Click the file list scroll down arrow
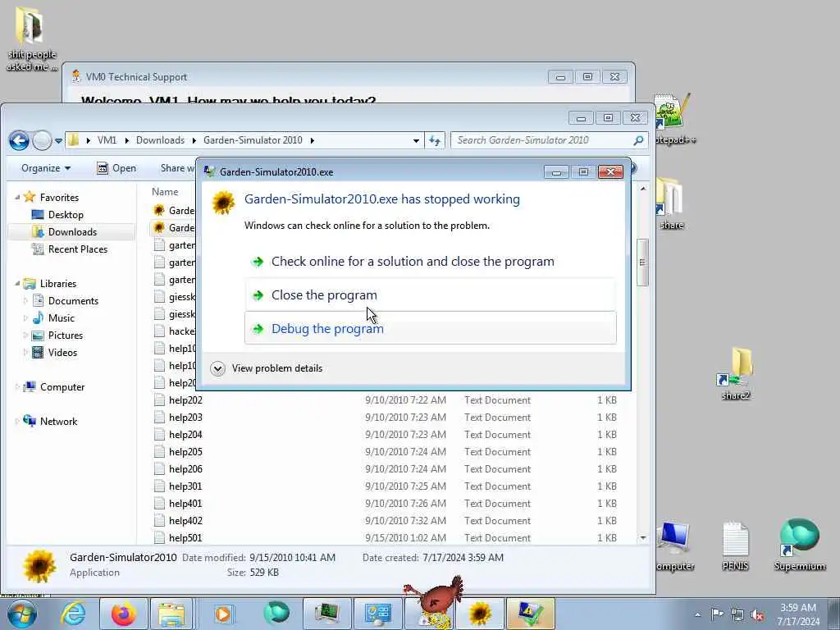This screenshot has height=630, width=840. click(643, 538)
